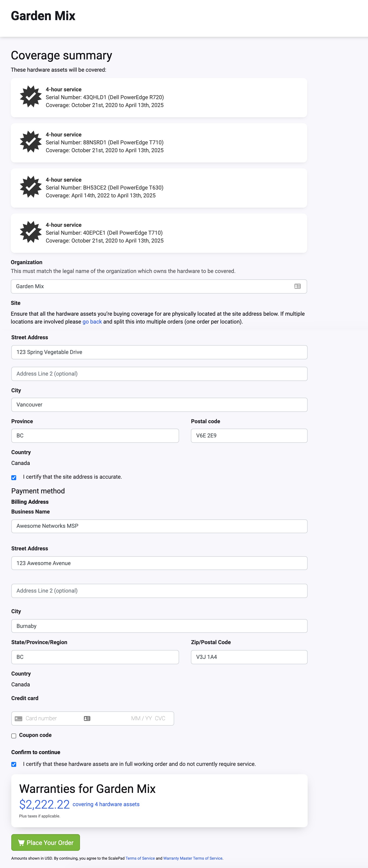Uncheck the site address accuracy certification
The height and width of the screenshot is (868, 368).
coord(14,477)
